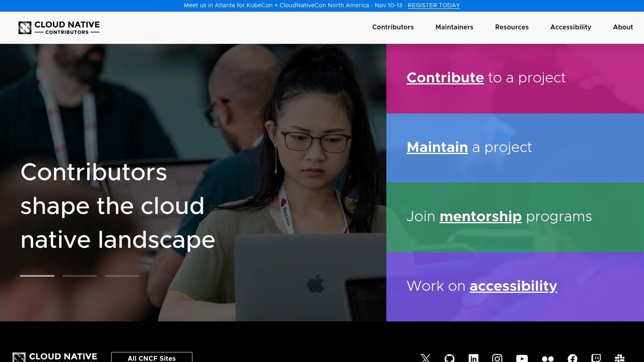644x362 pixels.
Task: Open the Maintainers nav menu
Action: (x=454, y=27)
